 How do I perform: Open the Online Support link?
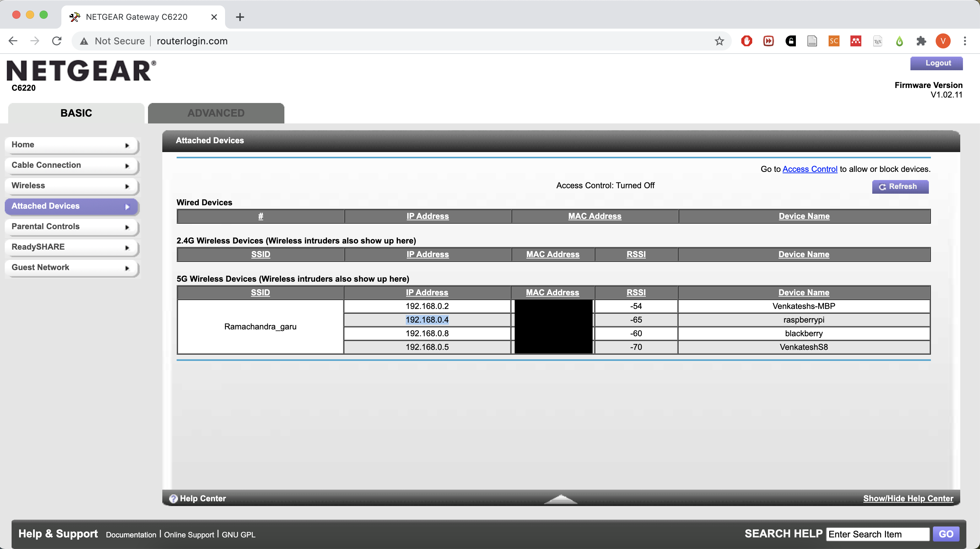click(189, 535)
